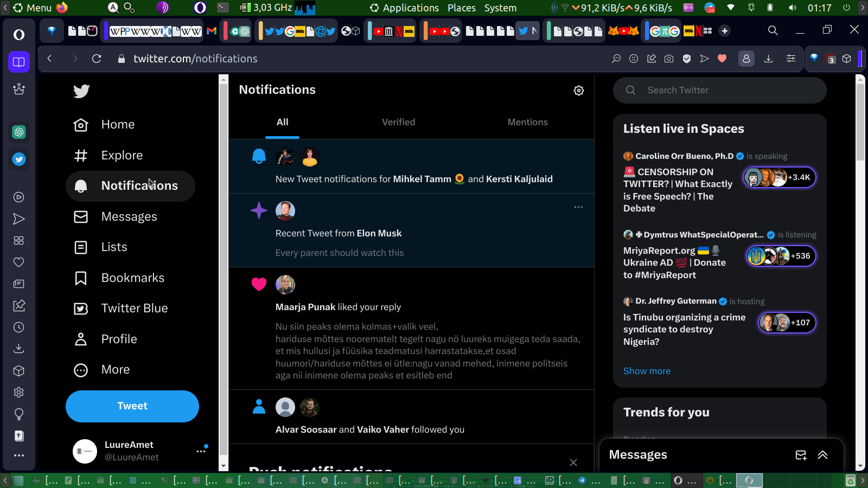Search open tabs with magnifier icon
Image resolution: width=868 pixels, height=488 pixels.
click(773, 30)
